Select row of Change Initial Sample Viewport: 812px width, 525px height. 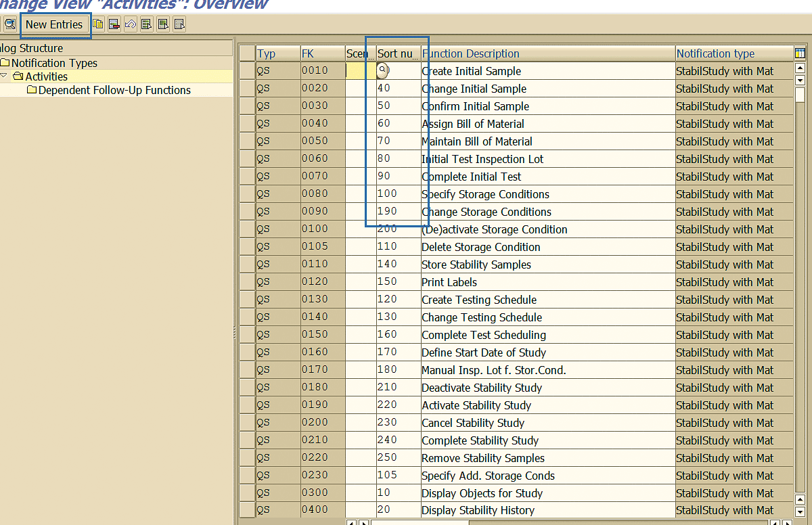(247, 89)
